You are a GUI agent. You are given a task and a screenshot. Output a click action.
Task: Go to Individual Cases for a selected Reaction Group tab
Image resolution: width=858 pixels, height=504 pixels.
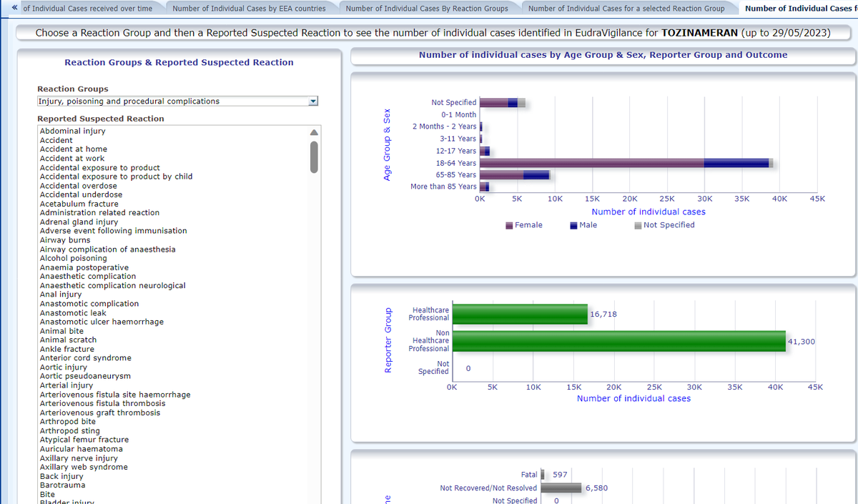pos(626,9)
